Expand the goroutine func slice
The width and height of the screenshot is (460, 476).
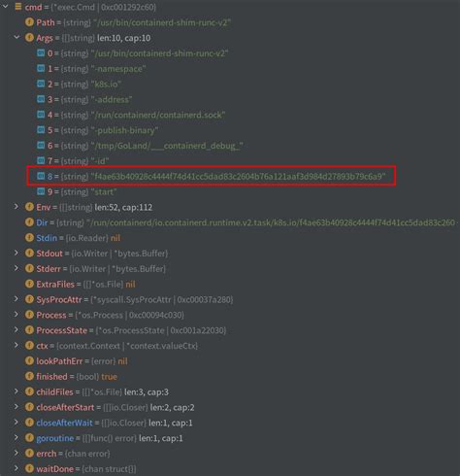point(16,438)
